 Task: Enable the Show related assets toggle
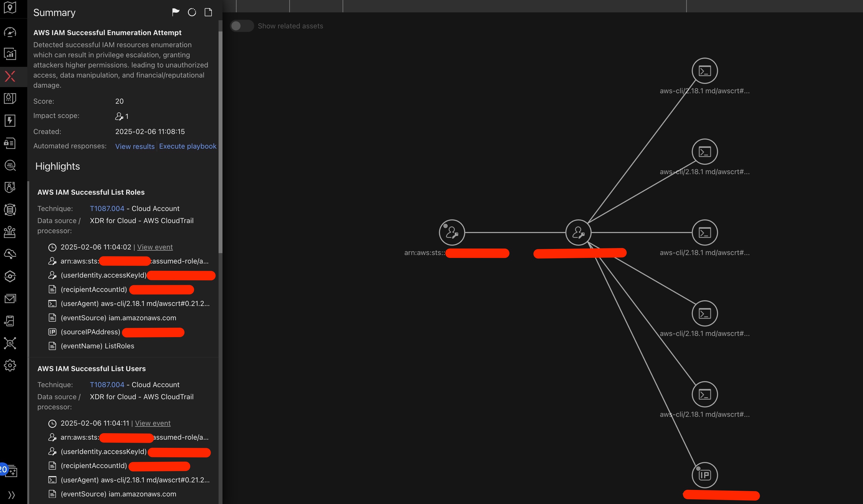click(x=242, y=26)
